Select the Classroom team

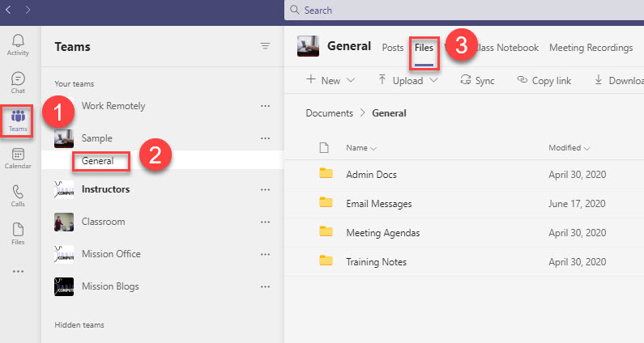(x=103, y=222)
